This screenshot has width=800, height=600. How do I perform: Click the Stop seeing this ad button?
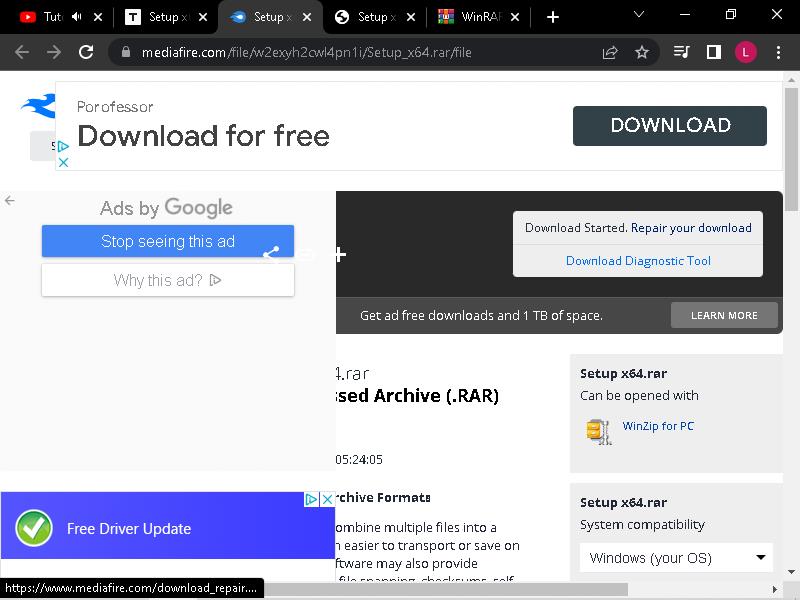tap(168, 241)
